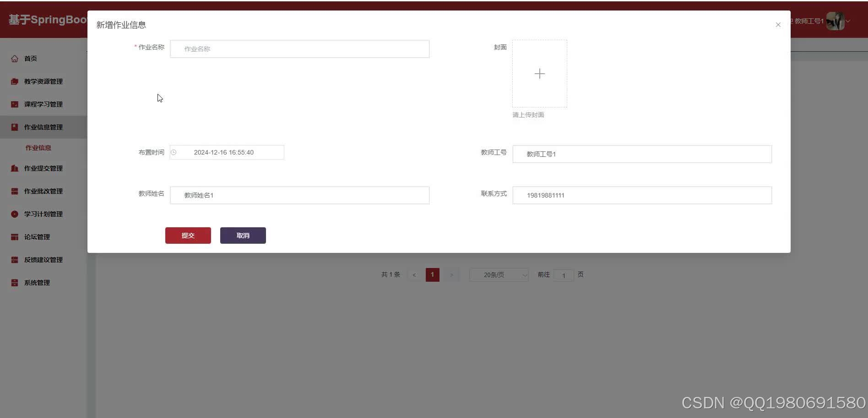Click the 论坛管理 forum icon
Image resolution: width=868 pixels, height=418 pixels.
(14, 236)
